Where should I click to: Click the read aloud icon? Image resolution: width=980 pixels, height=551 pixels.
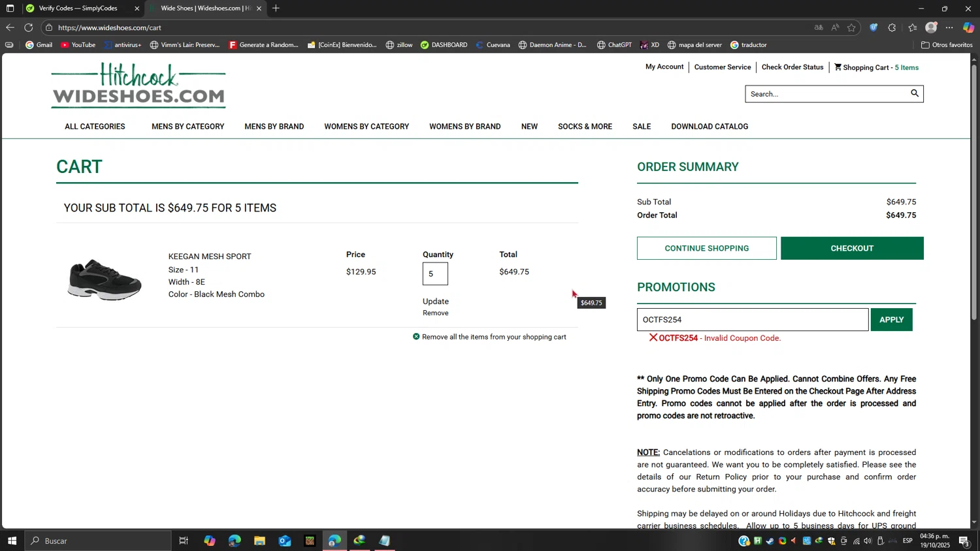tap(835, 27)
